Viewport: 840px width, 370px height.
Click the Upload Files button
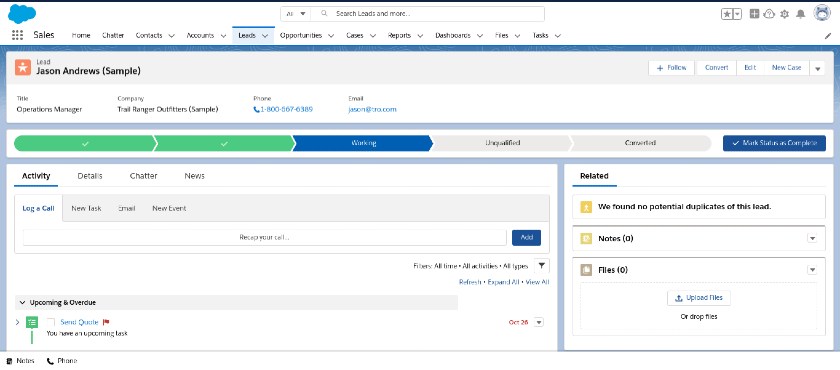[x=699, y=298]
